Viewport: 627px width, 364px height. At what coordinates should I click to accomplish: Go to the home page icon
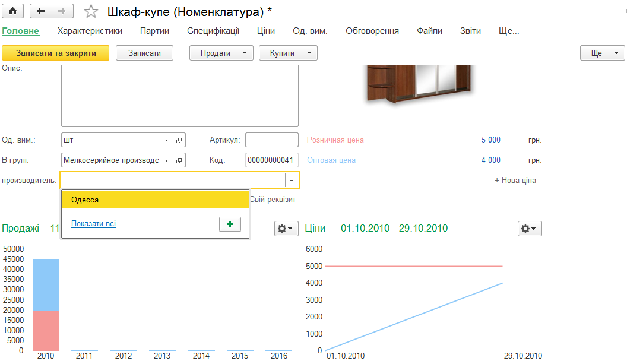[13, 11]
